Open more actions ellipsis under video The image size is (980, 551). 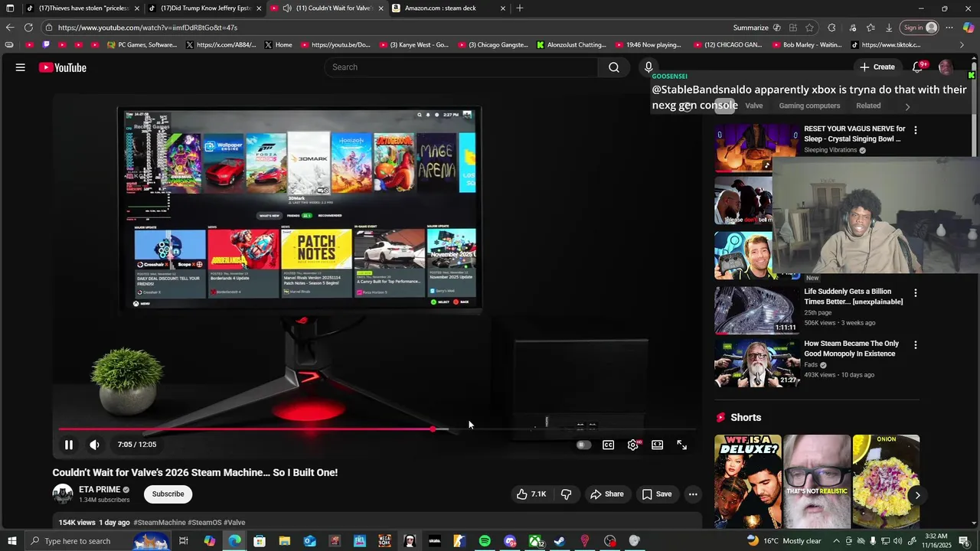click(693, 494)
